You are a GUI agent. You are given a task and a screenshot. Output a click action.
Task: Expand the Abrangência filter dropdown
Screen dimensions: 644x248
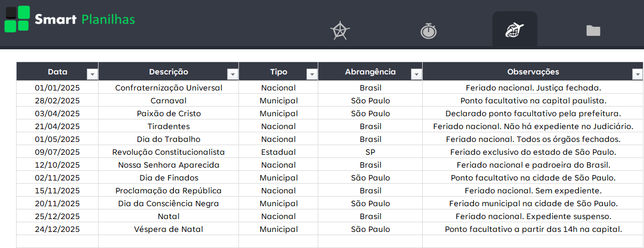[x=416, y=74]
